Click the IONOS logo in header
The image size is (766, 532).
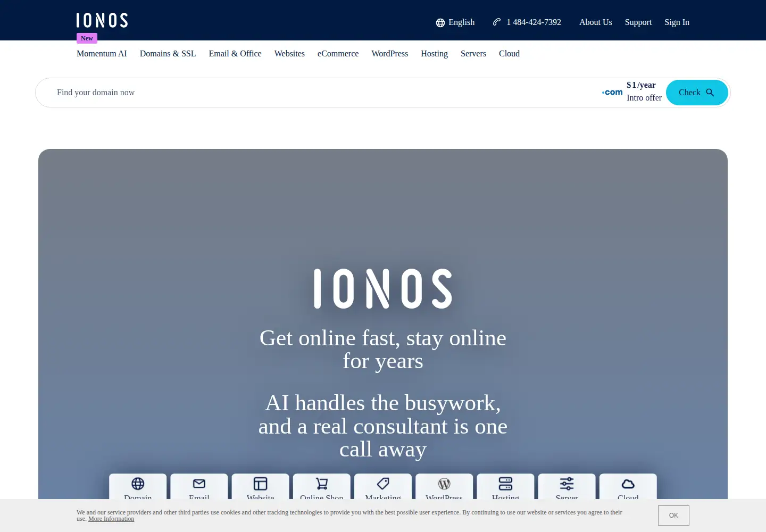pos(102,20)
